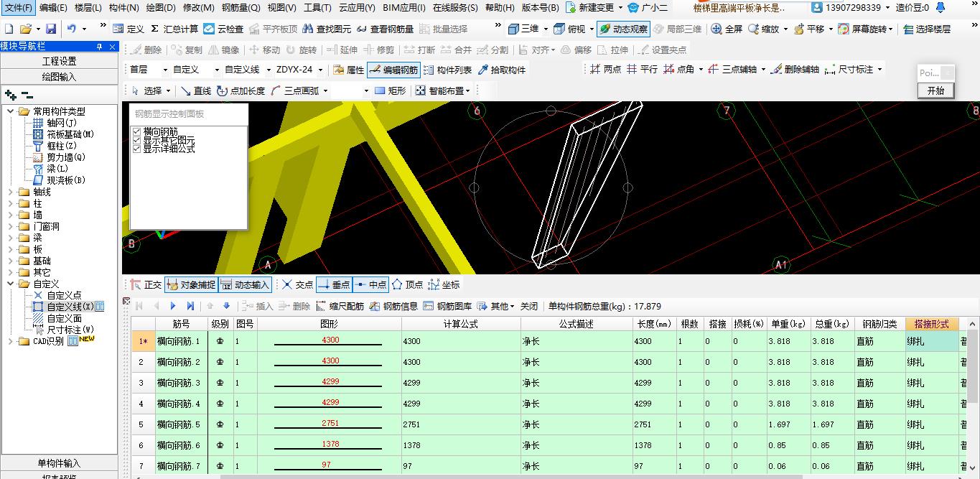The image size is (980, 479).
Task: Toggle 横向钢筋 checkbox
Action: click(137, 131)
